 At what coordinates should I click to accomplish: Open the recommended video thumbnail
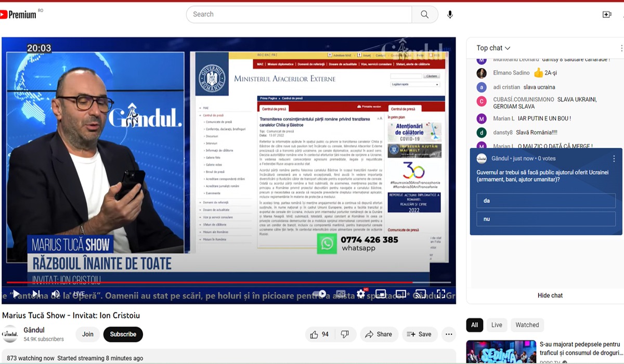click(501, 352)
